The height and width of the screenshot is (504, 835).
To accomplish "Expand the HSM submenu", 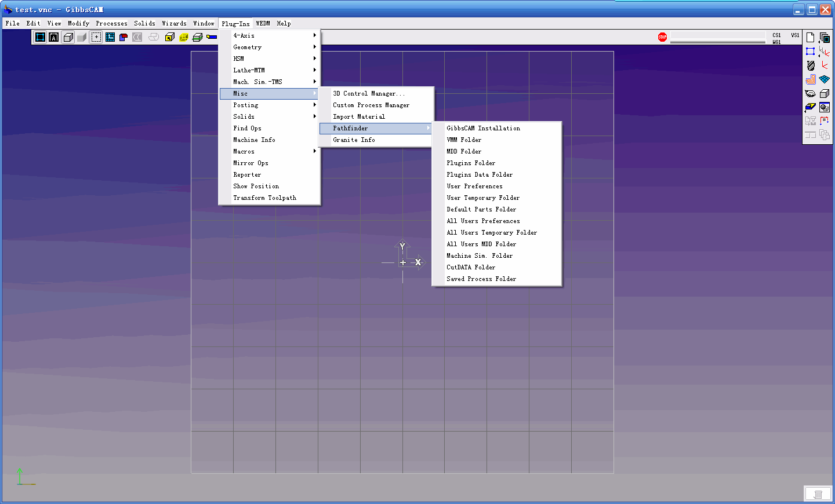I will 270,59.
